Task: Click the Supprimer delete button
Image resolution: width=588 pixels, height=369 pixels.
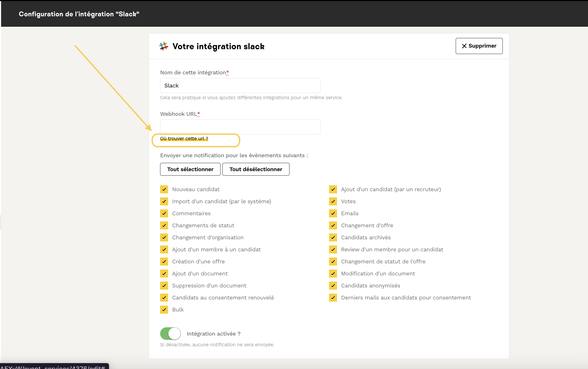Action: pos(479,46)
